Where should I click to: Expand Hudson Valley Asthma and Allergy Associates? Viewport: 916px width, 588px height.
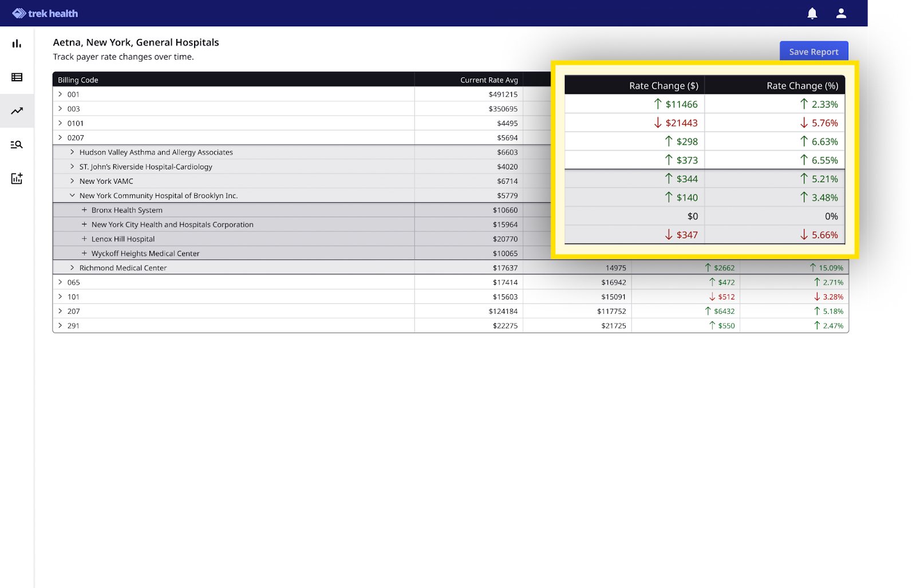coord(72,152)
